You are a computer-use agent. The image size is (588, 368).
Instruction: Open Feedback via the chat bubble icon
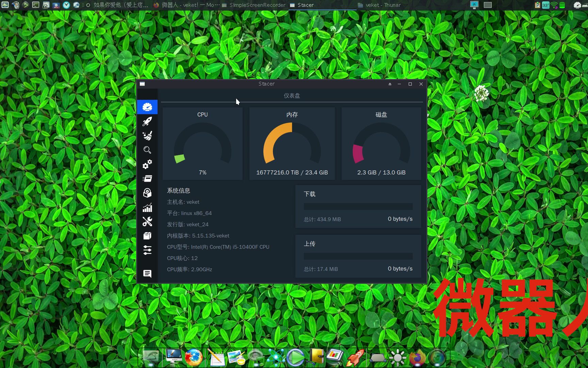tap(147, 274)
